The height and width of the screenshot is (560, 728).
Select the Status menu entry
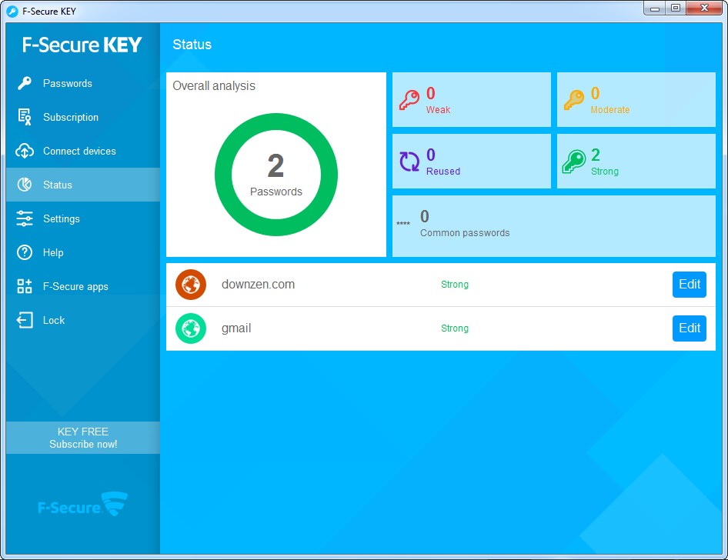83,185
